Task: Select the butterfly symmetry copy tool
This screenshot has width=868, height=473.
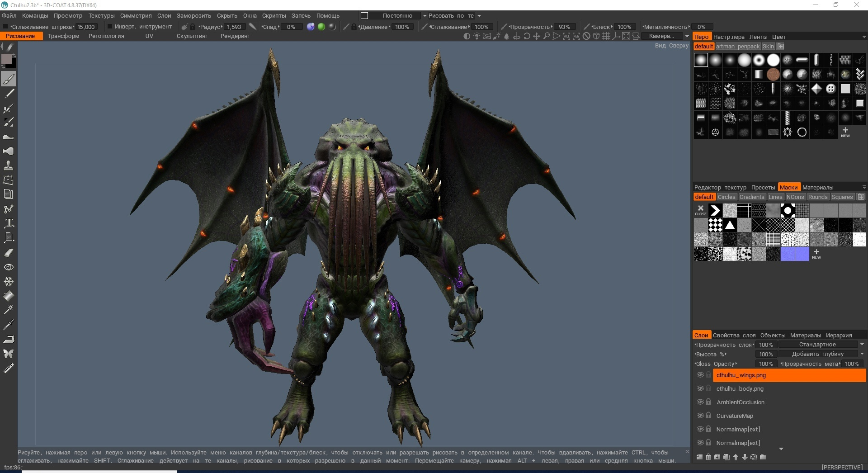Action: [x=9, y=353]
